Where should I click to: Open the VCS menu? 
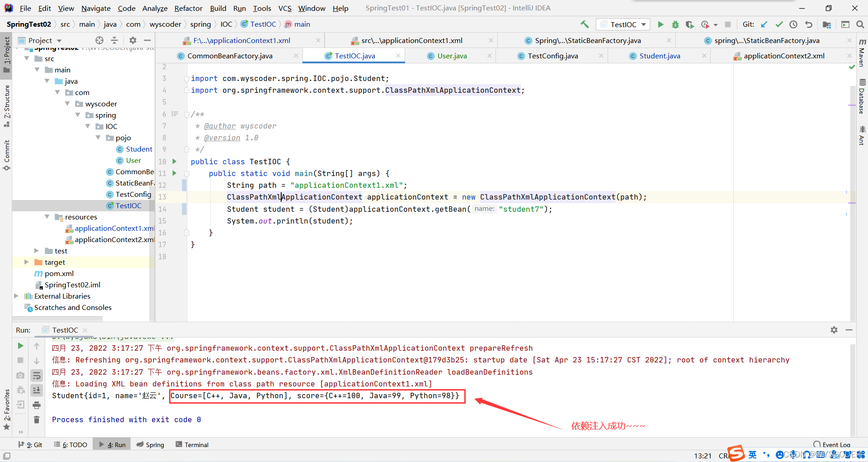285,8
